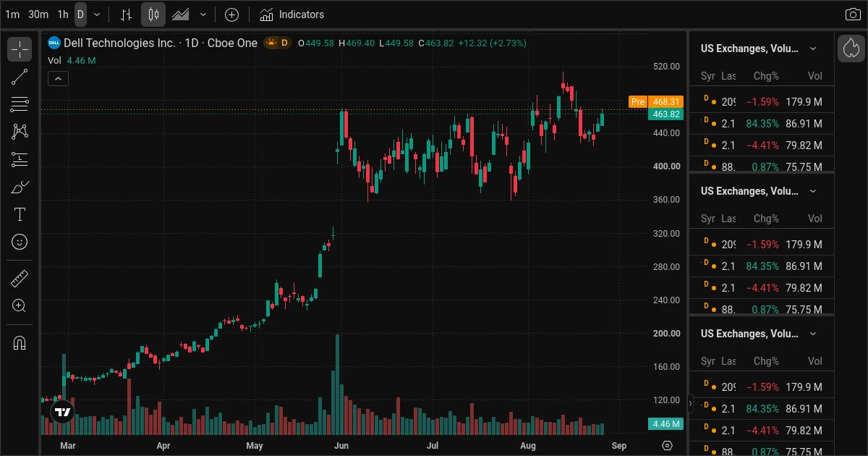This screenshot has width=868, height=456.
Task: Toggle the magnet snap mode
Action: 20,343
